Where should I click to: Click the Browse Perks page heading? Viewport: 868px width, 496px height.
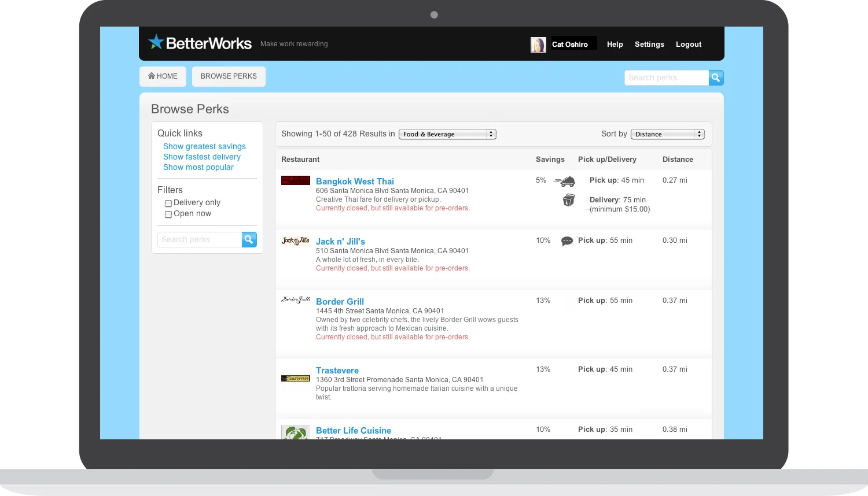coord(190,109)
